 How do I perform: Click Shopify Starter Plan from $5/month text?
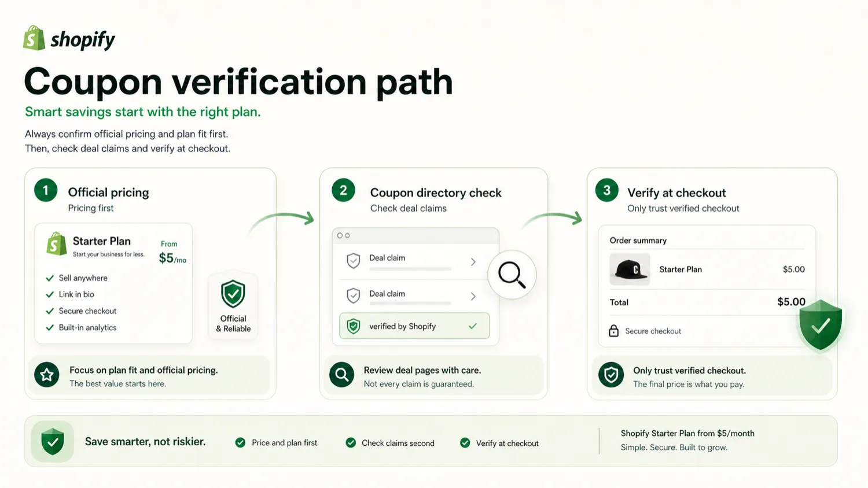(687, 433)
